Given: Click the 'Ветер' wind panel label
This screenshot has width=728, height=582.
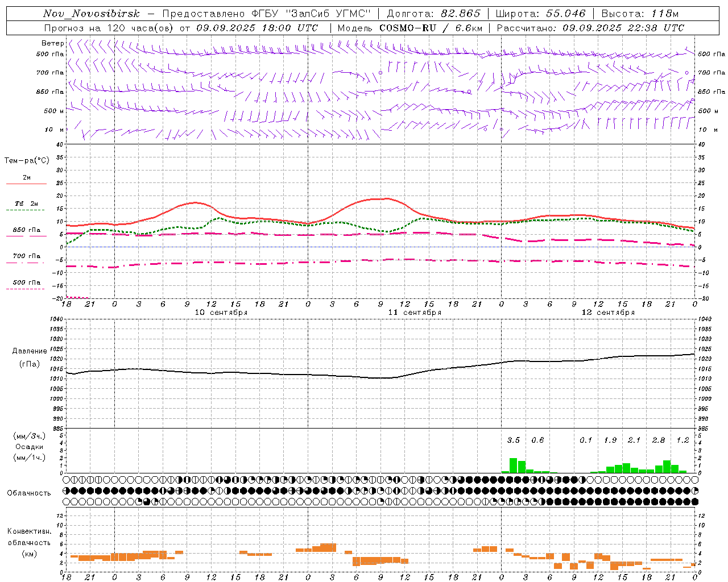Looking at the screenshot, I should coord(52,43).
